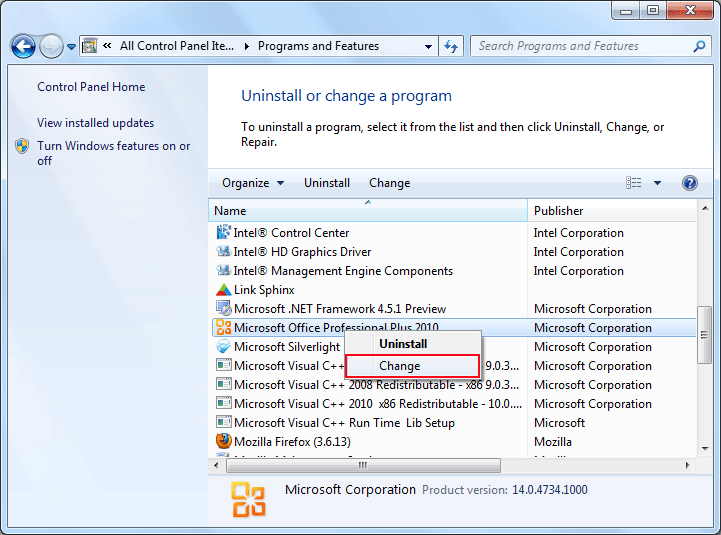This screenshot has width=721, height=535.
Task: Click the Control Panel icon in address bar
Action: click(90, 46)
